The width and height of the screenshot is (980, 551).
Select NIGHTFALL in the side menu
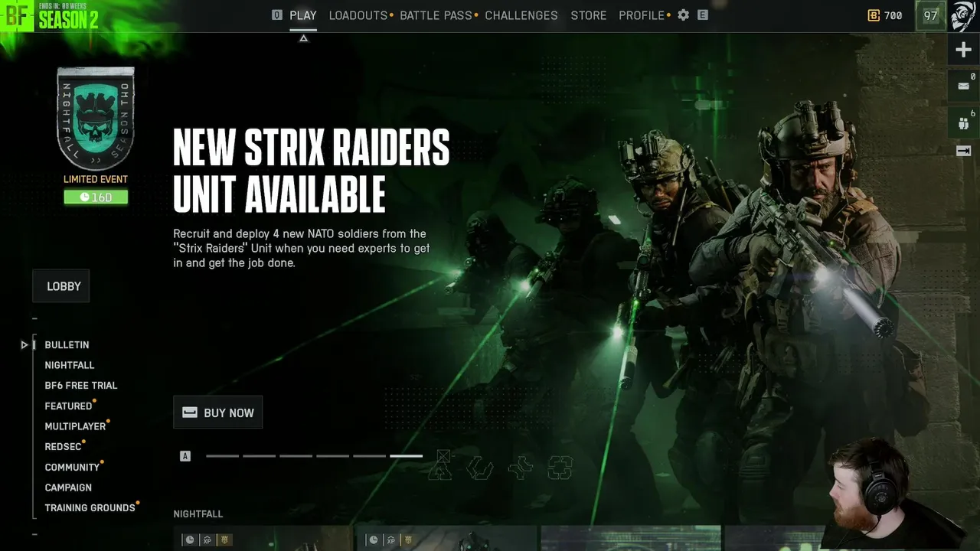tap(70, 365)
